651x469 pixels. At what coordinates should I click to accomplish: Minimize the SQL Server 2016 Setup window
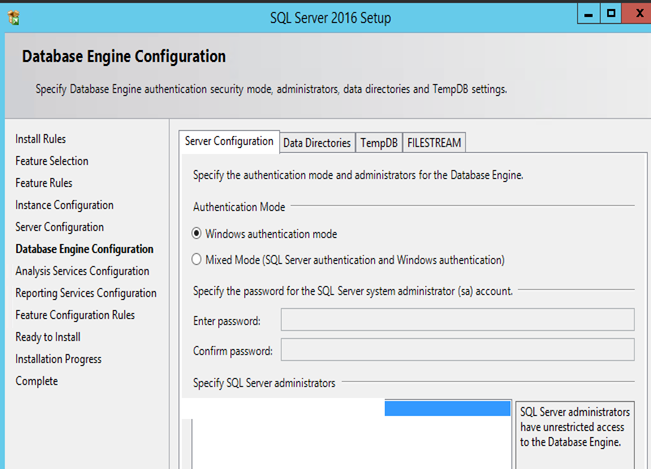[588, 16]
